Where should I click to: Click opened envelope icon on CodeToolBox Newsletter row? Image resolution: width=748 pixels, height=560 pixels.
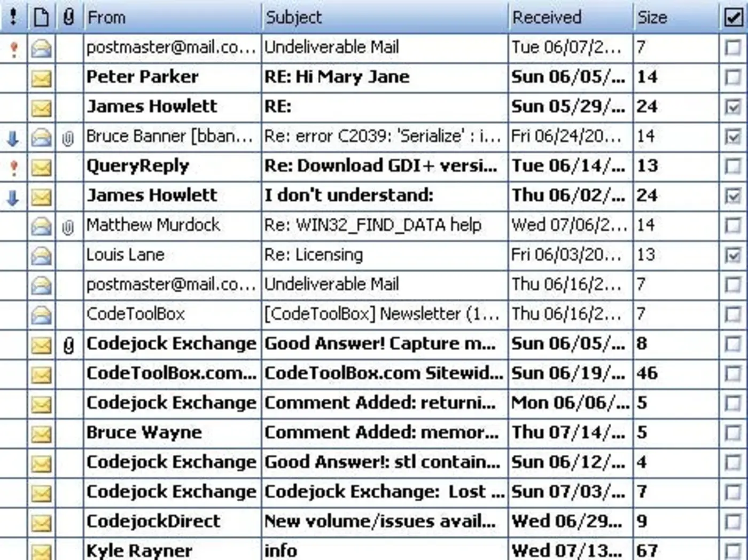coord(41,316)
